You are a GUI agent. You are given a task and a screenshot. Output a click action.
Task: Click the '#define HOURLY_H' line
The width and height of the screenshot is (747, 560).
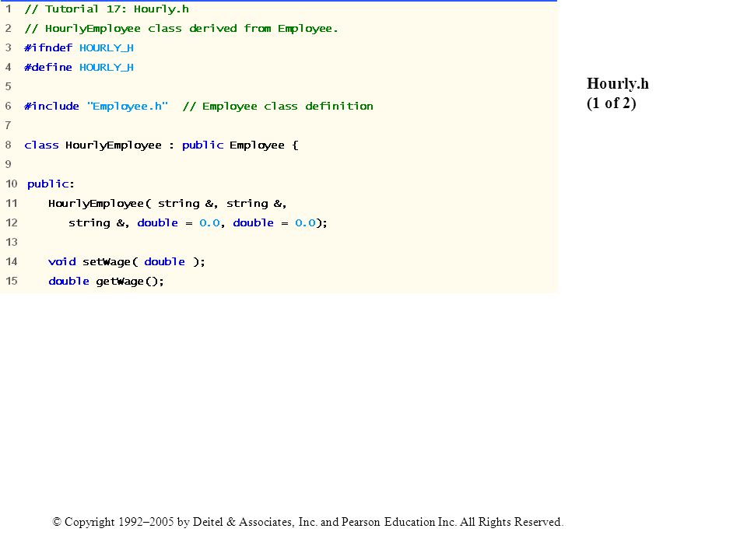[x=79, y=68]
